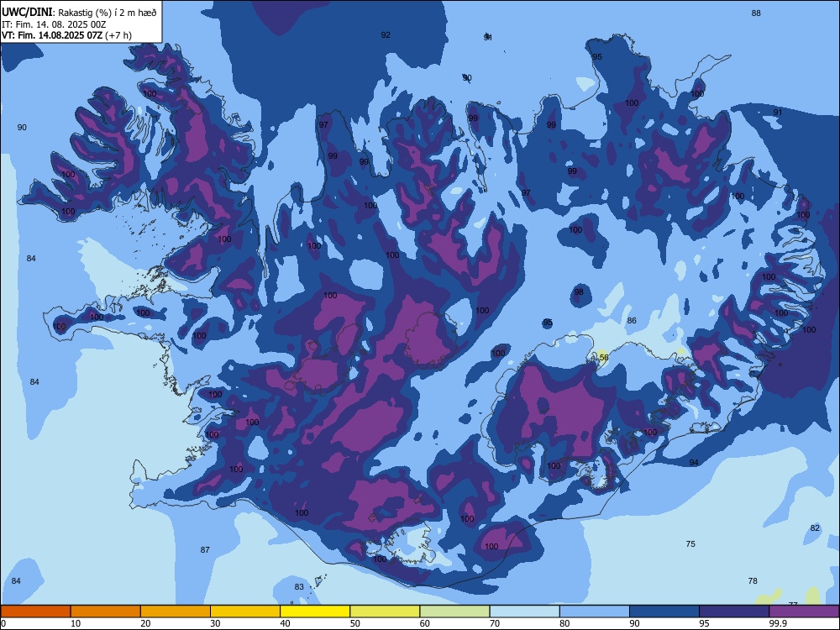This screenshot has width=840, height=630.
Task: Click the legend tick label '70'
Action: pos(495,623)
